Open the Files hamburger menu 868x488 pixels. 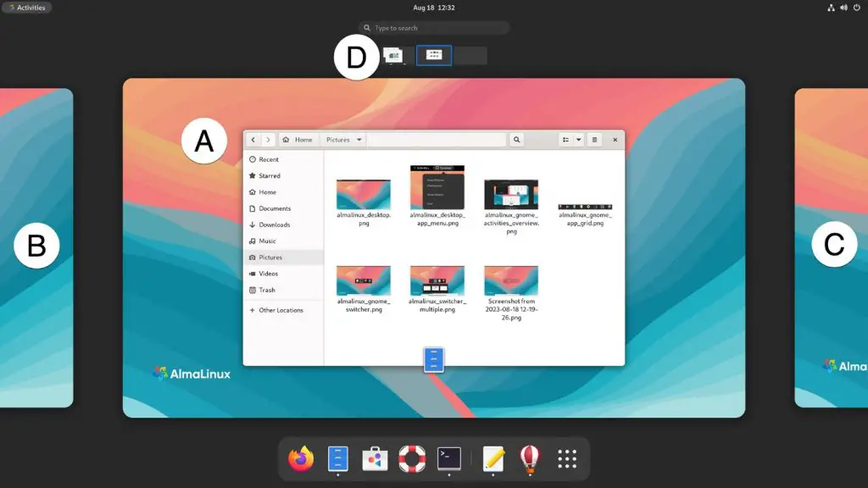[x=594, y=140]
